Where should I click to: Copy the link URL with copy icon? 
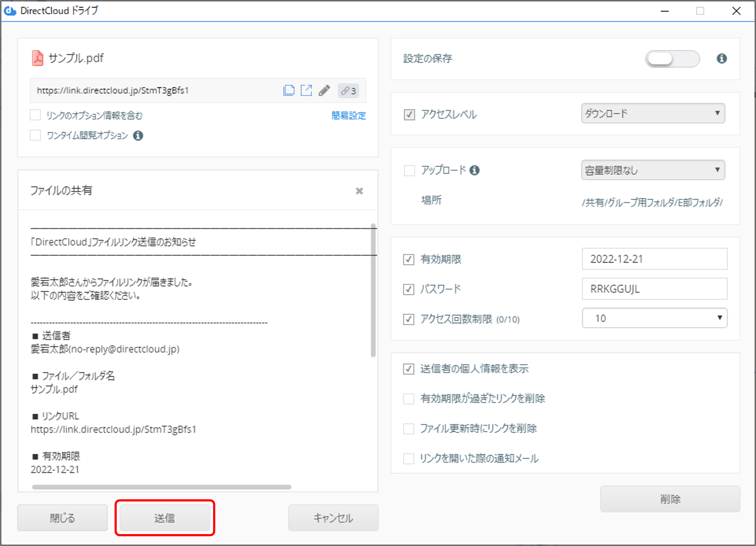[289, 91]
